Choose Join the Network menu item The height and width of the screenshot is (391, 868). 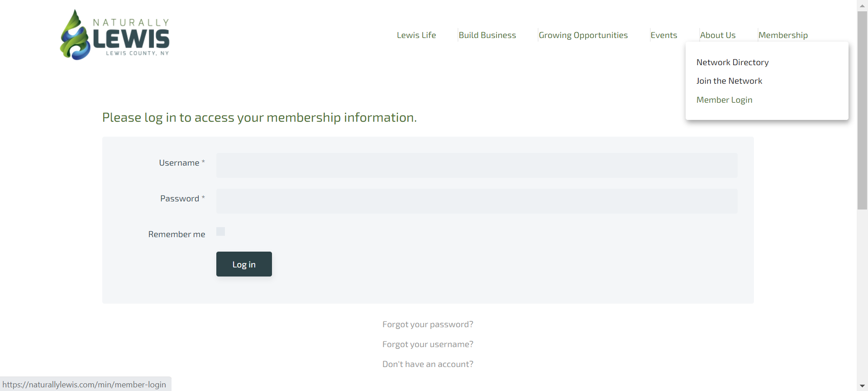[x=729, y=81]
